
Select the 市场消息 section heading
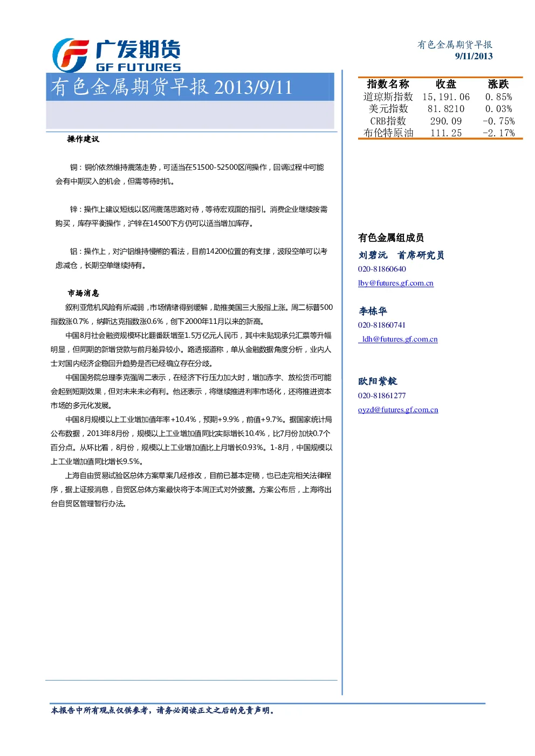(x=83, y=293)
